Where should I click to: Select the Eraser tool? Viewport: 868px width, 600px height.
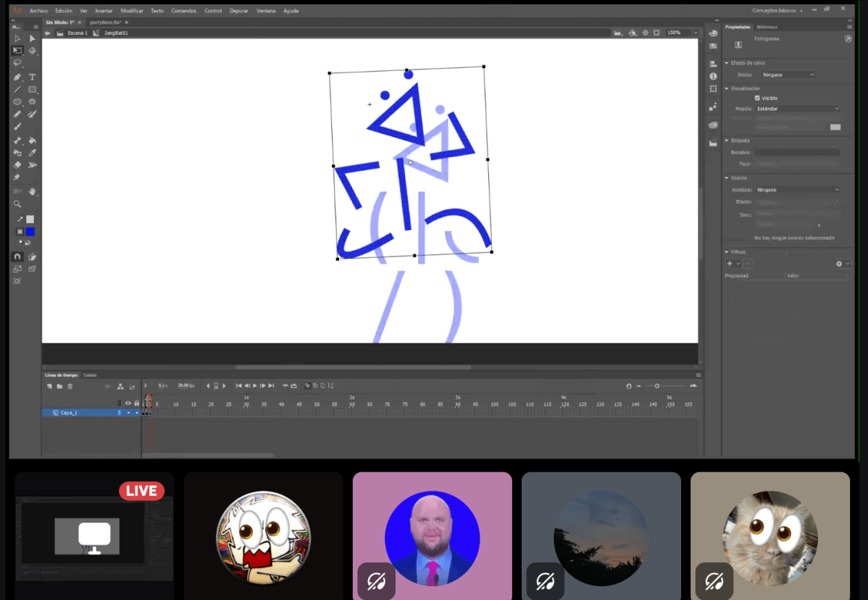pos(17,165)
